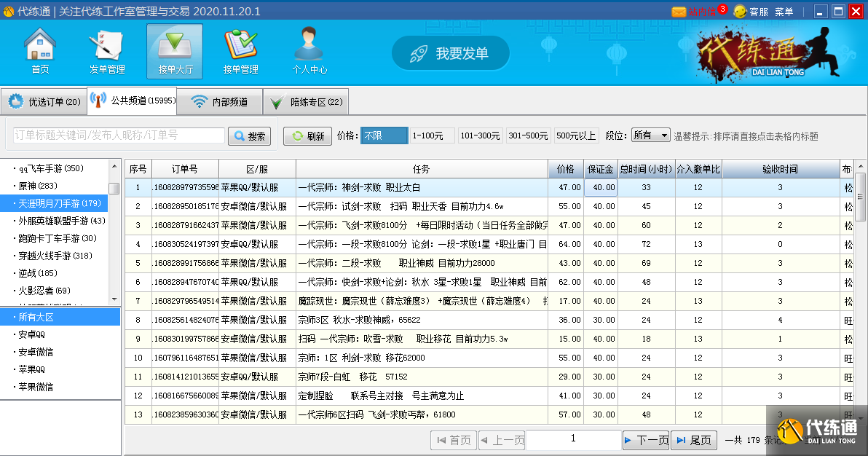Open 客服 customer service

tap(751, 12)
